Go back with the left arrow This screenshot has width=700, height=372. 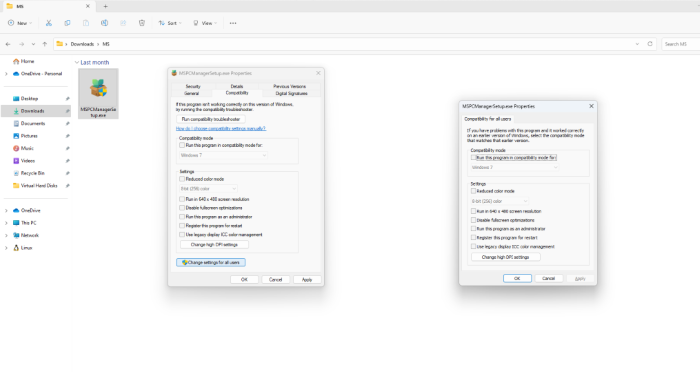[8, 44]
